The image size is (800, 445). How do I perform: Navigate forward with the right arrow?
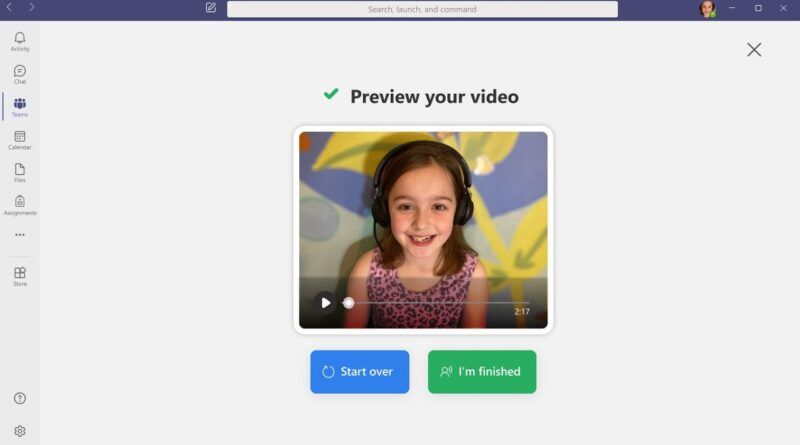[x=32, y=7]
